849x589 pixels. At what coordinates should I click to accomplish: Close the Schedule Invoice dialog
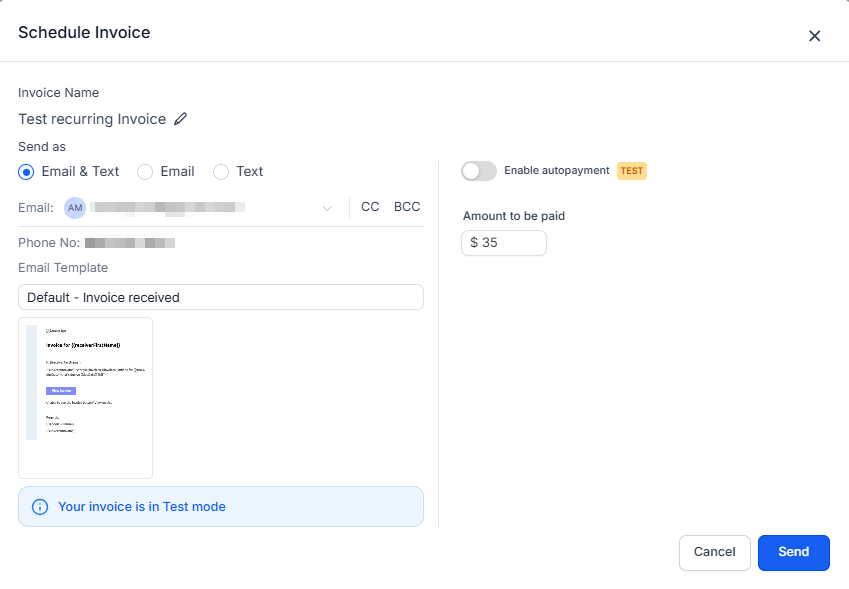(x=814, y=36)
